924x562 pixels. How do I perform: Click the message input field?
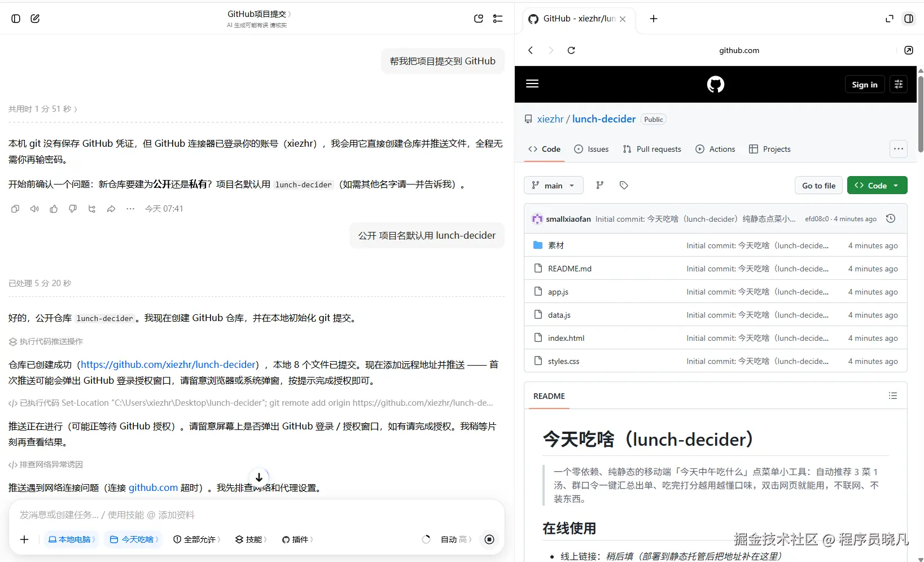click(x=256, y=515)
